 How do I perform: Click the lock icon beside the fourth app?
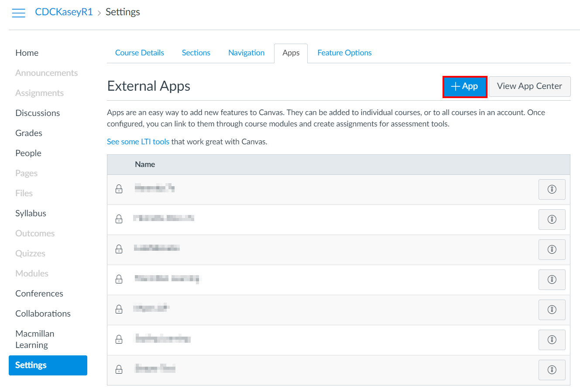coord(119,280)
